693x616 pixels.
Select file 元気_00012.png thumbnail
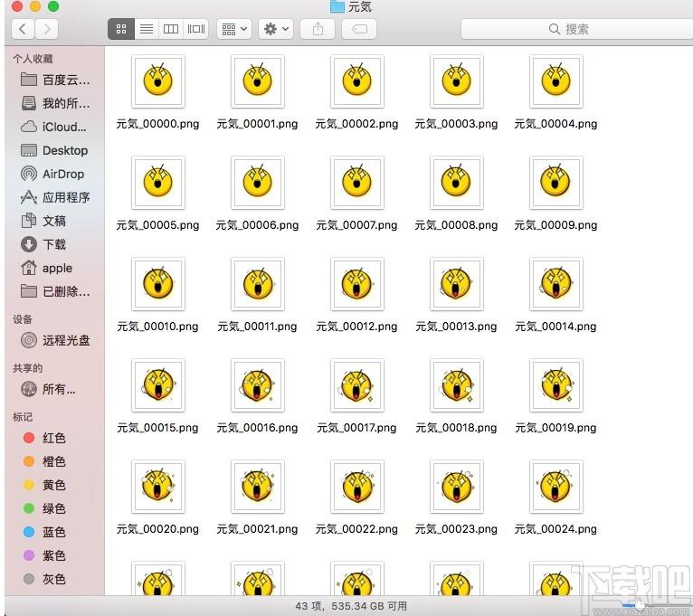tap(356, 284)
